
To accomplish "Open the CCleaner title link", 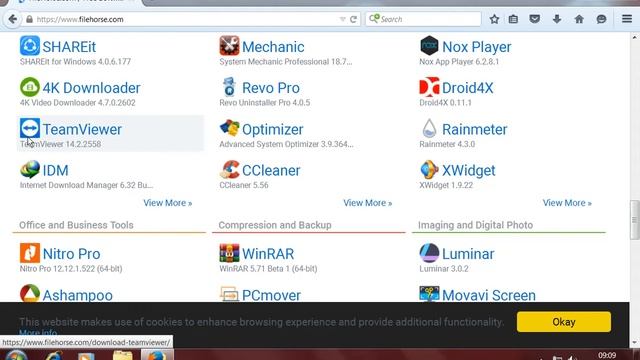I will pyautogui.click(x=271, y=171).
